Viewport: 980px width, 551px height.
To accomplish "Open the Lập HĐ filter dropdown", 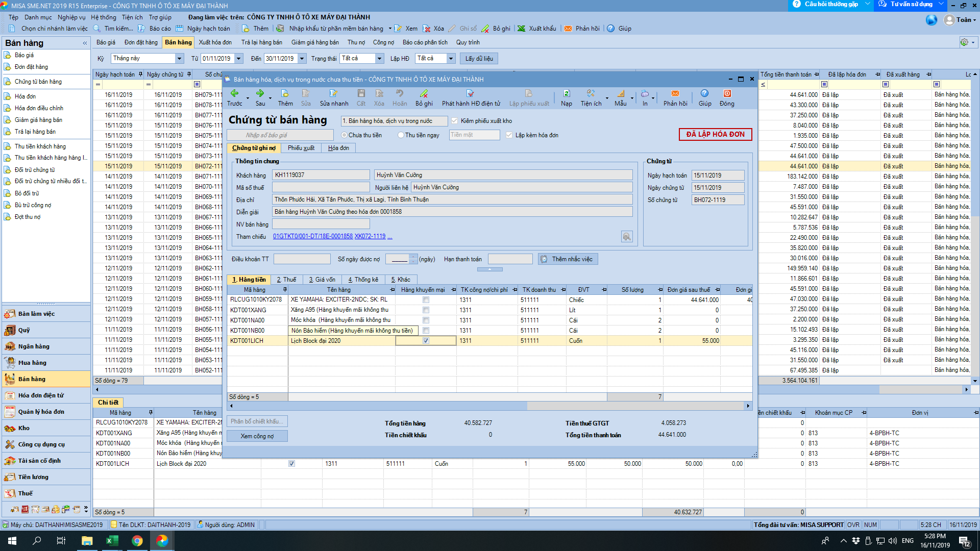I will coord(451,59).
